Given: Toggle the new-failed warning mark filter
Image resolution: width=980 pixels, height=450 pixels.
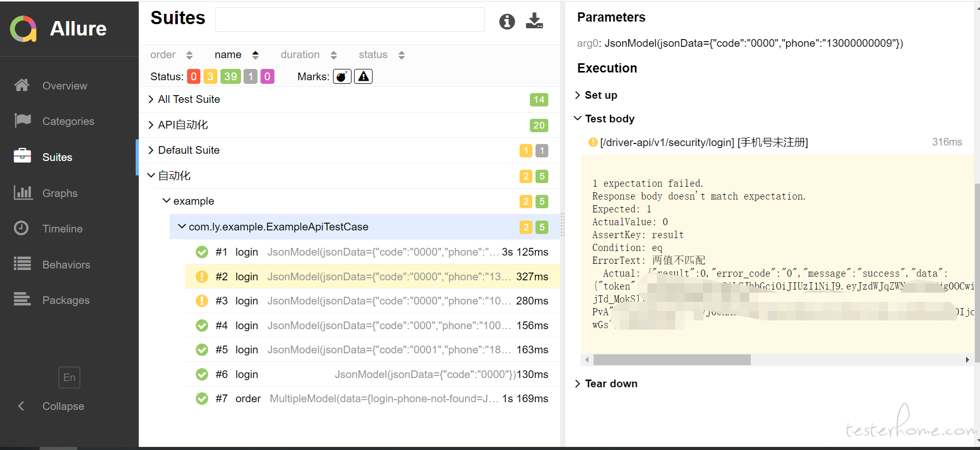Looking at the screenshot, I should pyautogui.click(x=363, y=76).
